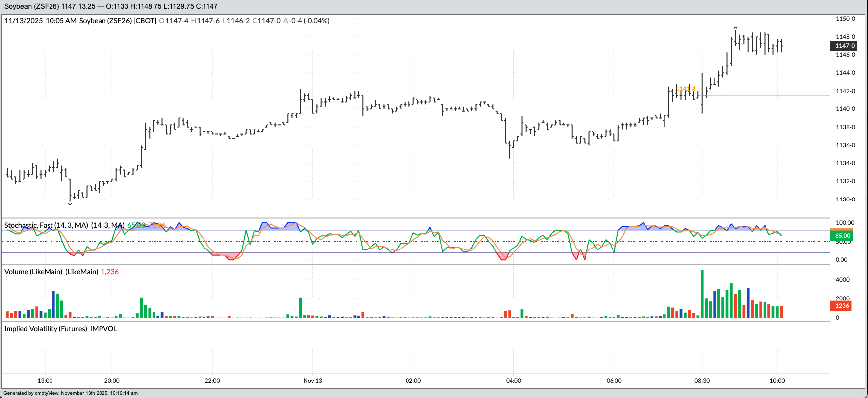868x398 pixels.
Task: Click the green 65.00 stochastic tag on the axis
Action: click(x=842, y=236)
